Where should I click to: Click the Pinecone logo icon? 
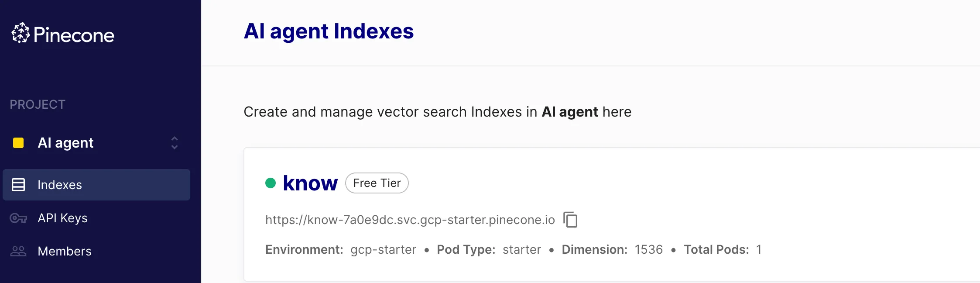21,33
